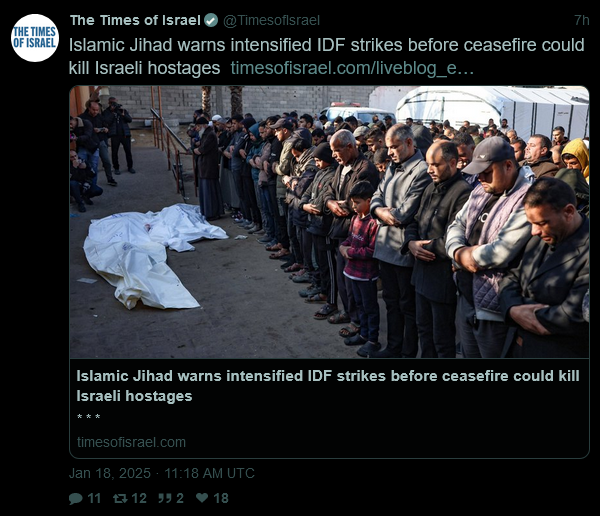Click the timesofisrael.com domain in card
The image size is (600, 516).
pyautogui.click(x=131, y=442)
